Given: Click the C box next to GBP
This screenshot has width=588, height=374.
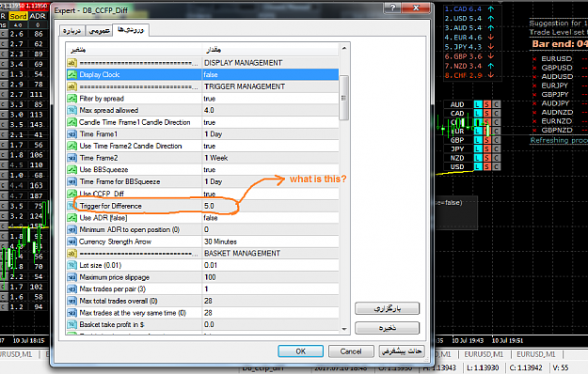Looking at the screenshot, I should [496, 140].
